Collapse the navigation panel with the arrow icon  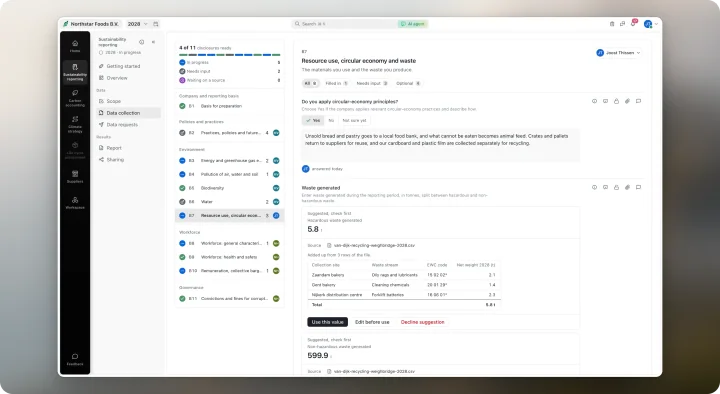tap(153, 42)
